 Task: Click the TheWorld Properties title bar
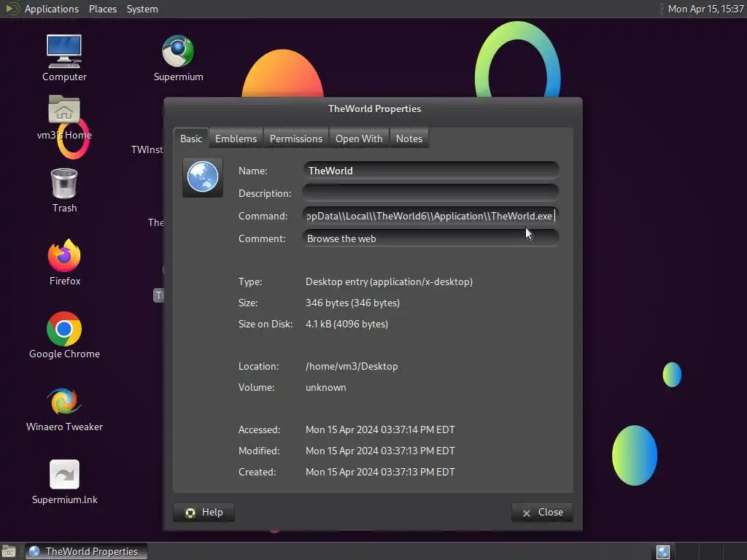[x=373, y=109]
